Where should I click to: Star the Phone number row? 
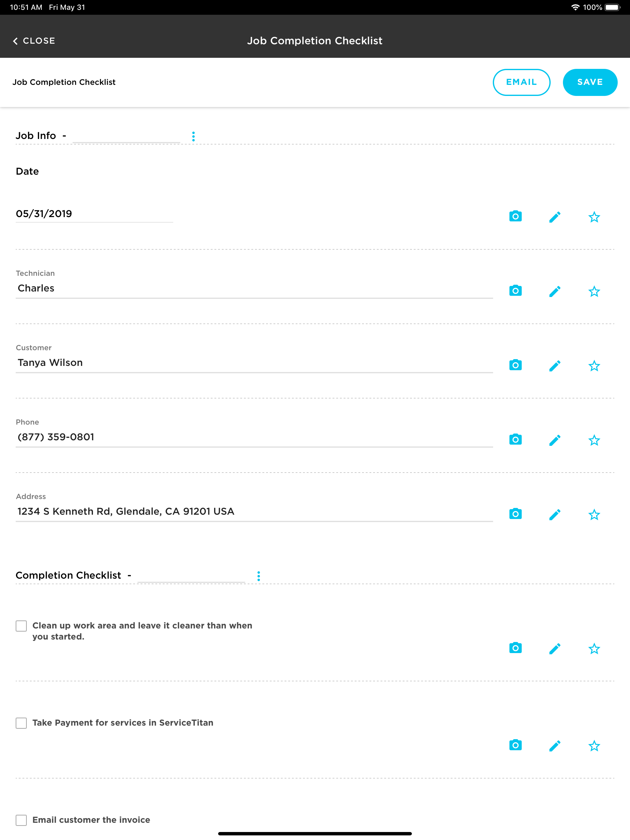[594, 440]
